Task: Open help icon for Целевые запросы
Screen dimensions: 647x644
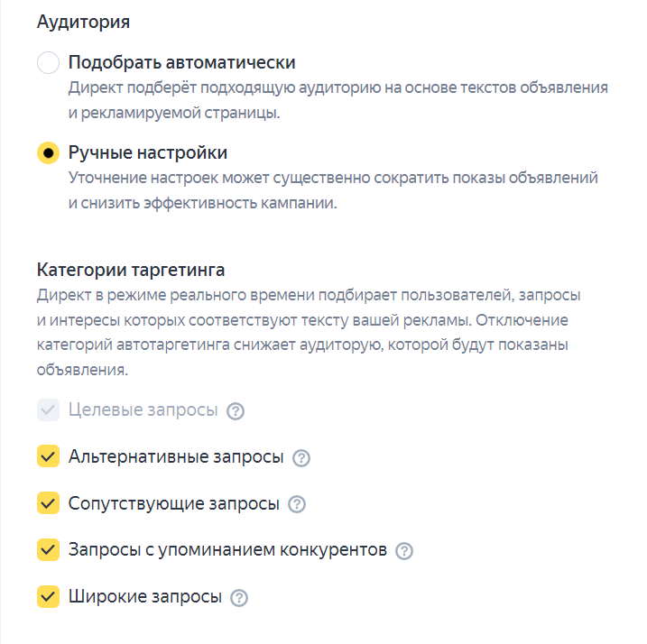Action: click(236, 411)
